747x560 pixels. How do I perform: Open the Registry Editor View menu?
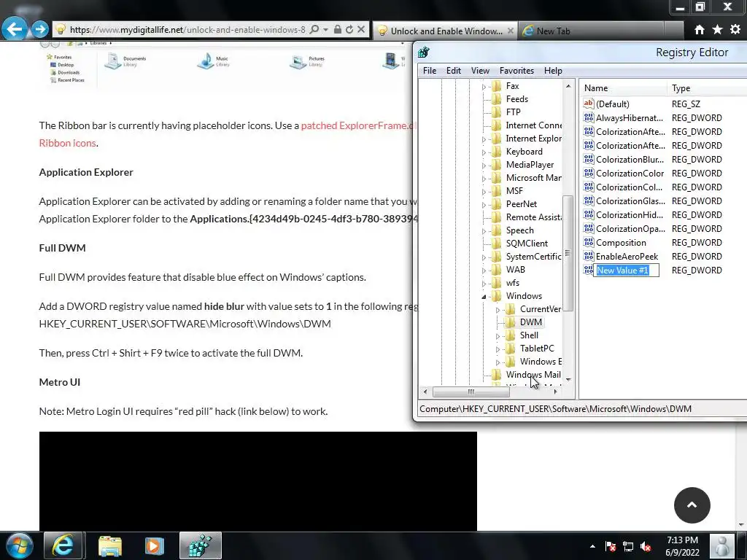(480, 71)
